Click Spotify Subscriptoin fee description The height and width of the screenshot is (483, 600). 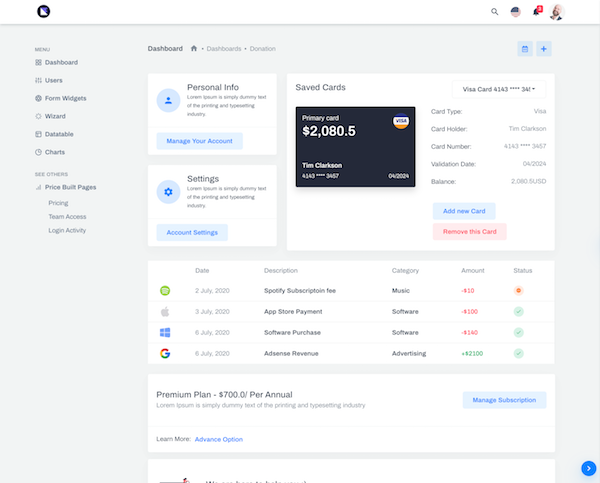tap(300, 291)
